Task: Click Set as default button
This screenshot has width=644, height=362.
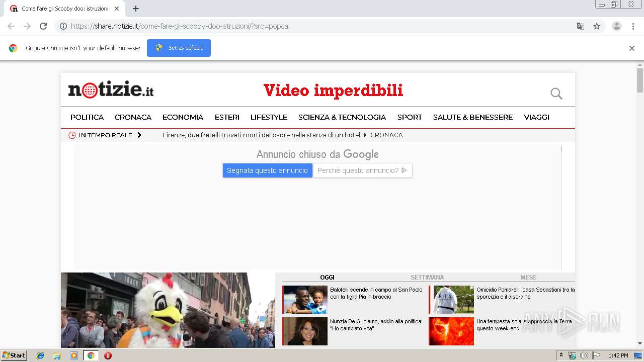Action: (x=179, y=48)
